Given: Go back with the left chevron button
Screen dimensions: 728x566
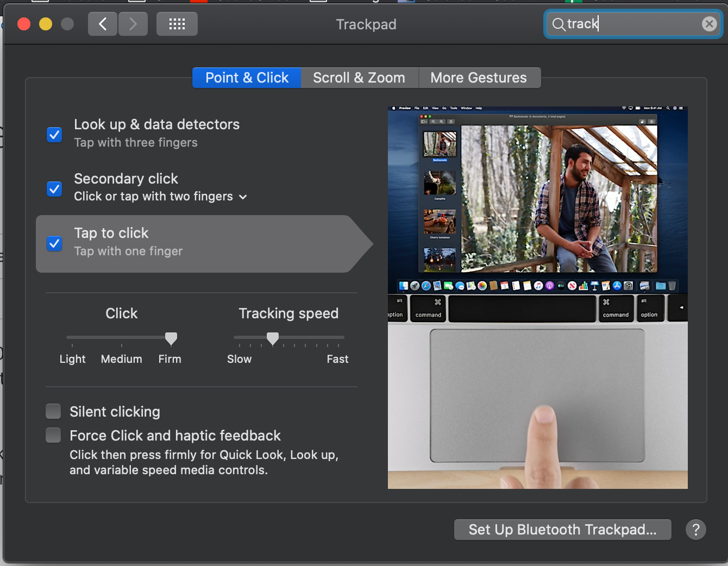Looking at the screenshot, I should (x=103, y=24).
